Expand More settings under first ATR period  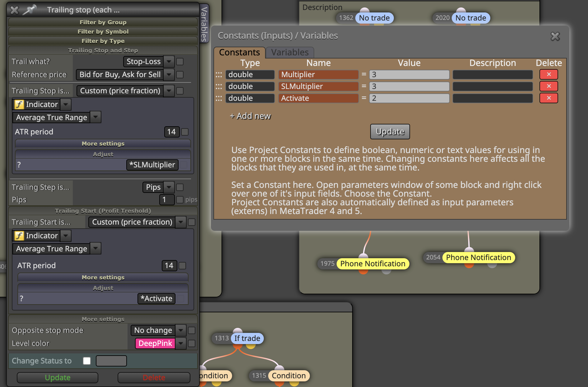(103, 143)
